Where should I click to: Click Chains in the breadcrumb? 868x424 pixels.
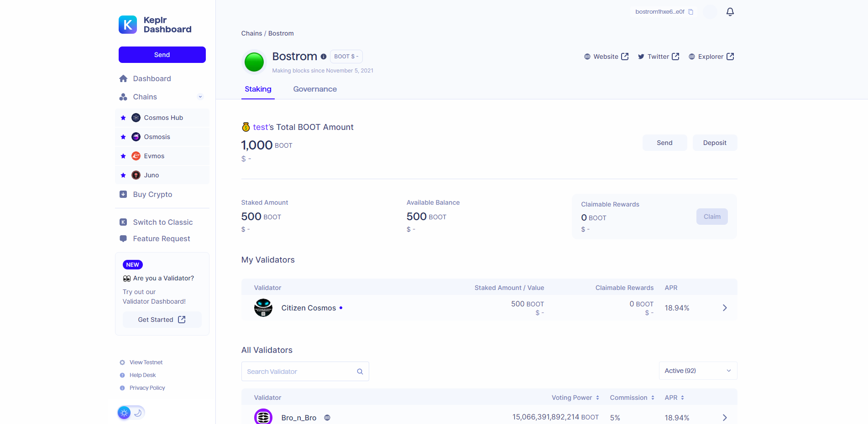click(251, 33)
